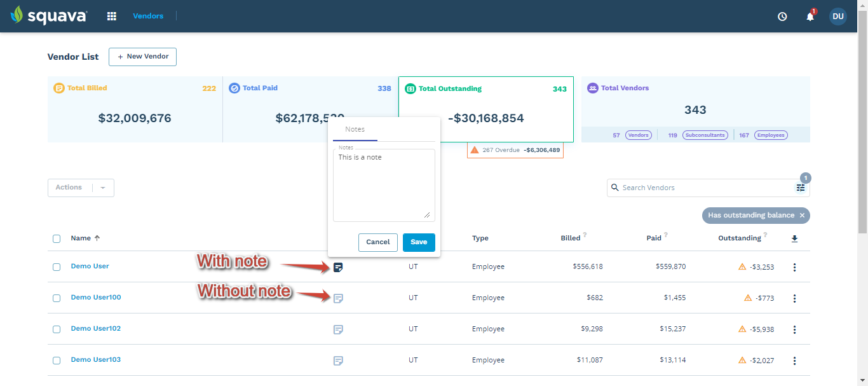Open the filled note icon for Demo User
This screenshot has width=868, height=386.
339,267
